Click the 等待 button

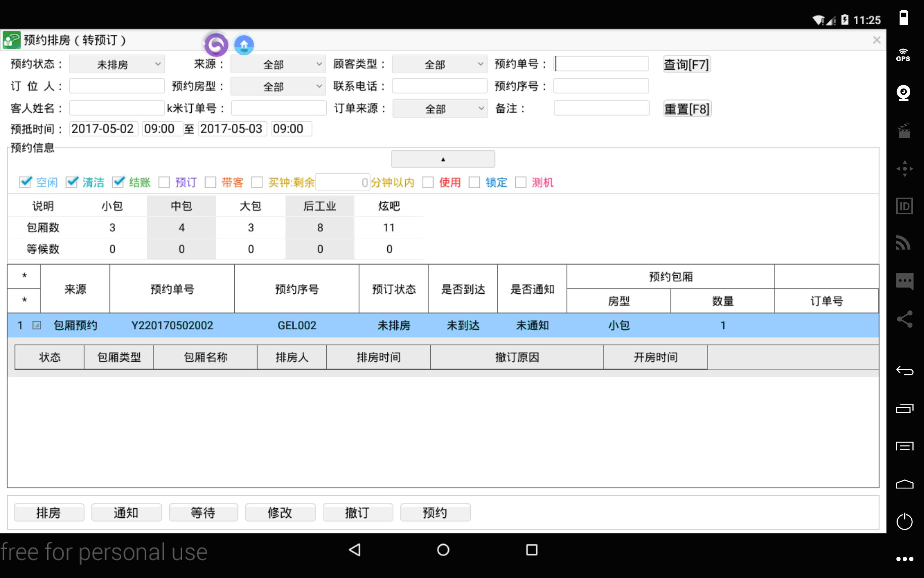pos(204,513)
